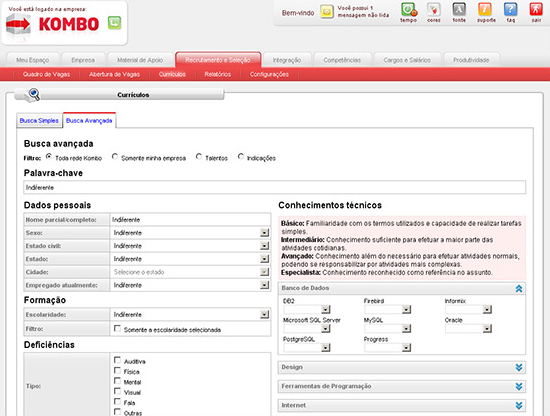Image resolution: width=550 pixels, height=416 pixels.
Task: Open the suporte help icon
Action: (485, 9)
